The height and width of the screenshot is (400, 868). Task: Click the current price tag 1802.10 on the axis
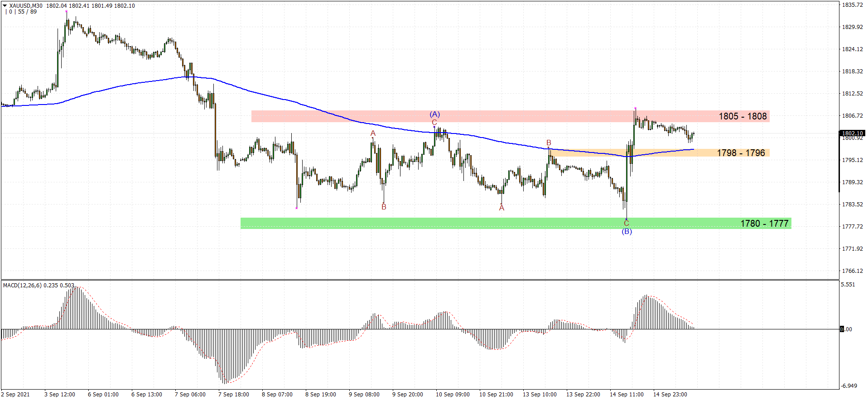click(x=852, y=133)
